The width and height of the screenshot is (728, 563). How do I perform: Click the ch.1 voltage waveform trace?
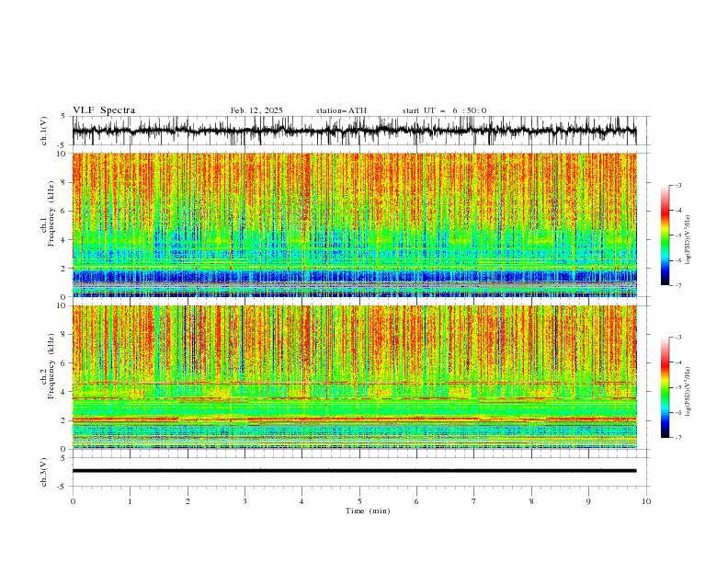coord(354,131)
